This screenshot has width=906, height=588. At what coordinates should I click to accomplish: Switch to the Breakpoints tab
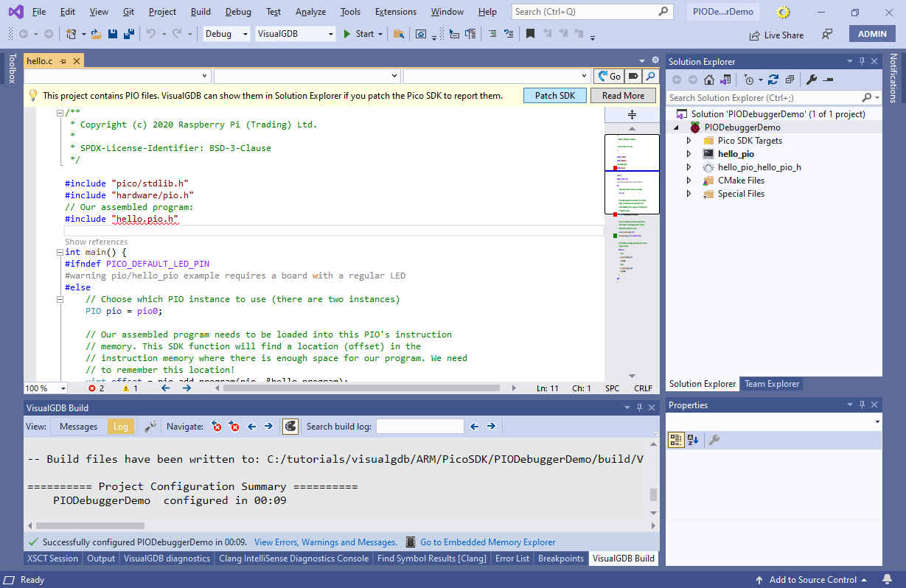(561, 559)
